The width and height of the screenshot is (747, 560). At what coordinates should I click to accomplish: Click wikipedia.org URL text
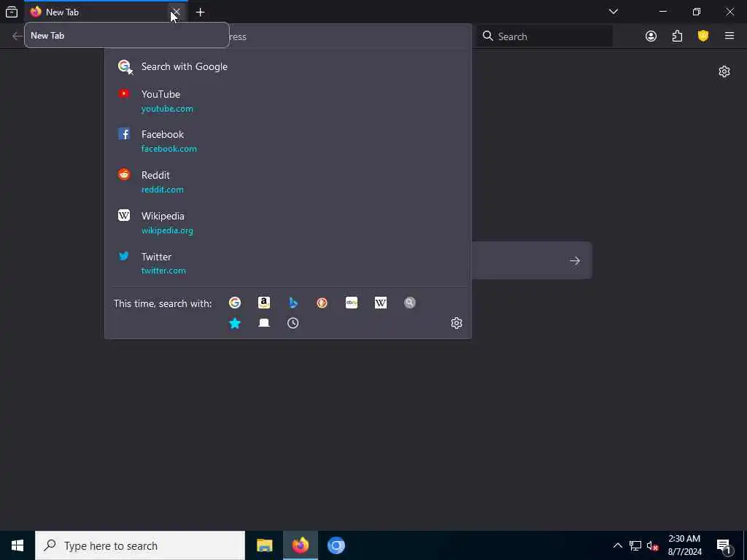[167, 230]
